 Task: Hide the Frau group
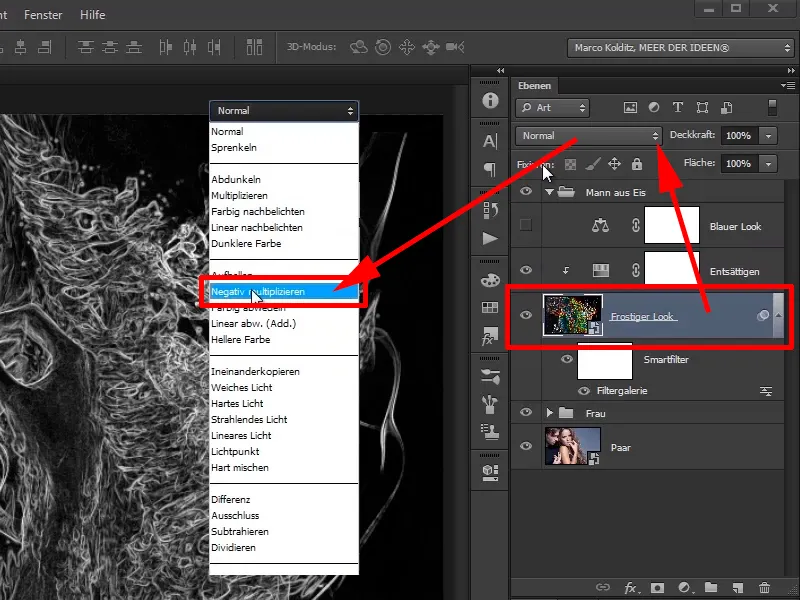coord(526,412)
